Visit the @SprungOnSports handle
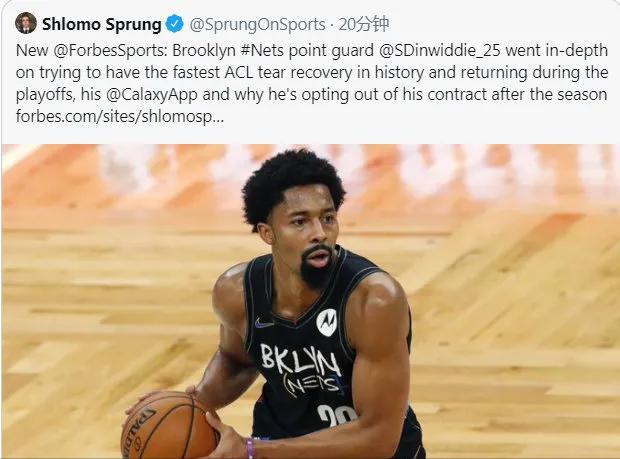This screenshot has height=459, width=620. [x=257, y=25]
